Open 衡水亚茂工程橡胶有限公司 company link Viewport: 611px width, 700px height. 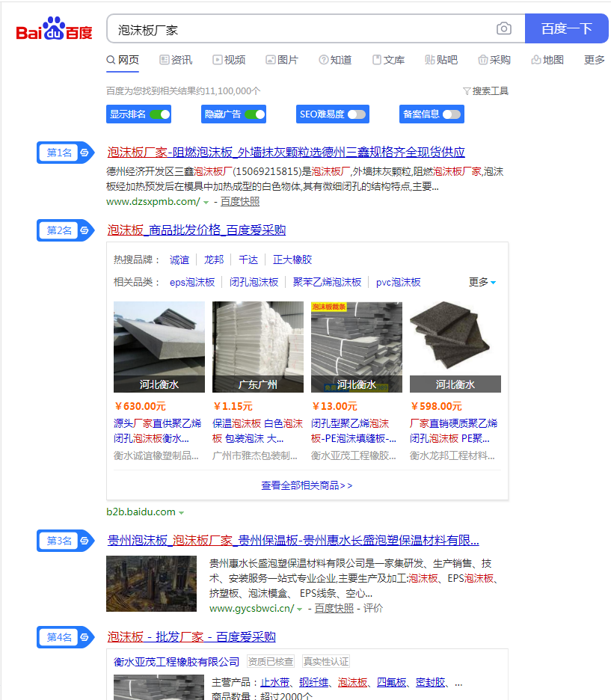[176, 662]
